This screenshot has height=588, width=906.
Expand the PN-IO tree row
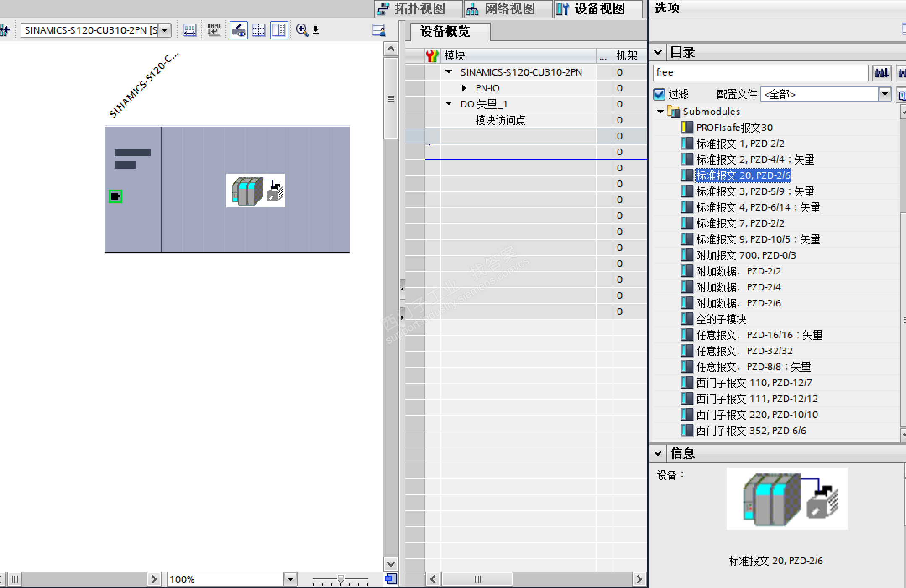coord(464,88)
